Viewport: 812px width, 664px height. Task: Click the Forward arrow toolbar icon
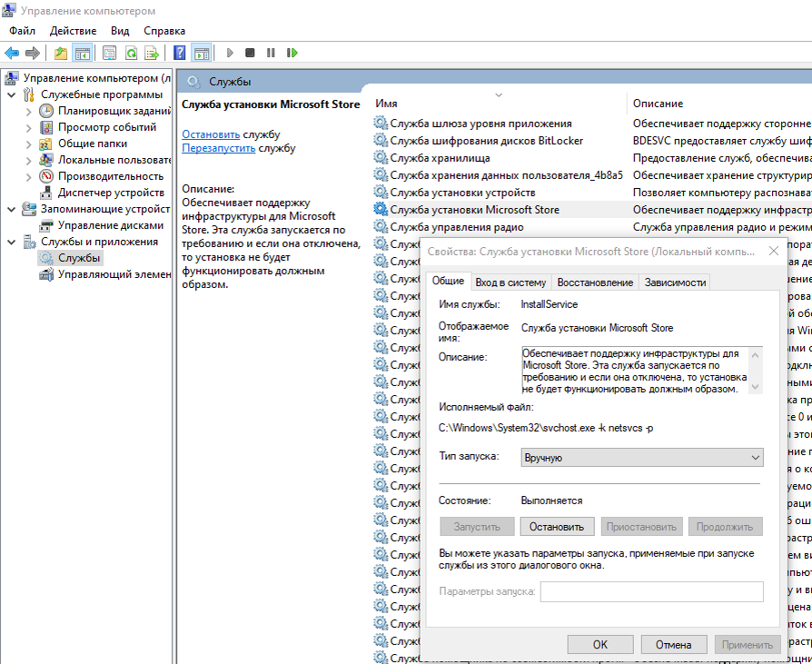click(33, 53)
